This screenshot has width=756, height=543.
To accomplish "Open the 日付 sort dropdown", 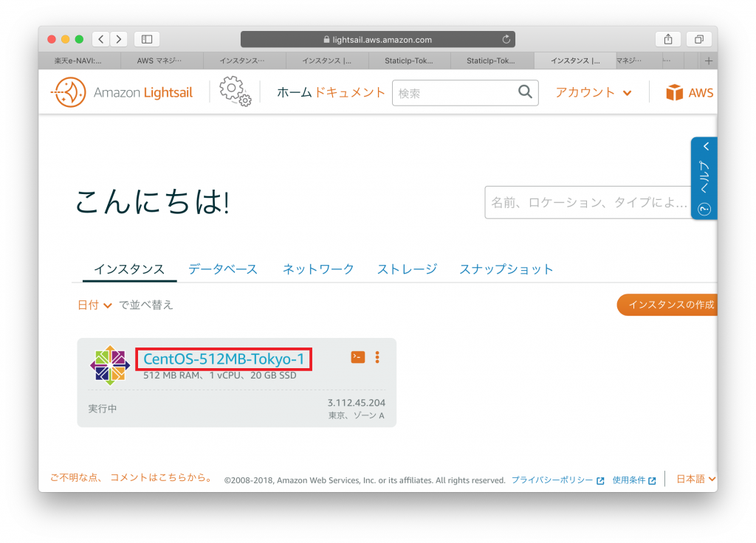I will [95, 305].
